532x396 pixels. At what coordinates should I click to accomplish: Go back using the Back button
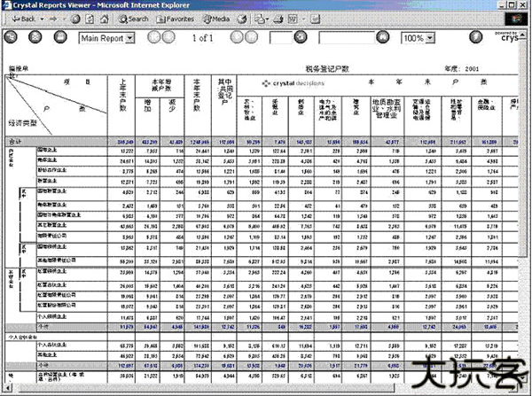tap(23, 19)
